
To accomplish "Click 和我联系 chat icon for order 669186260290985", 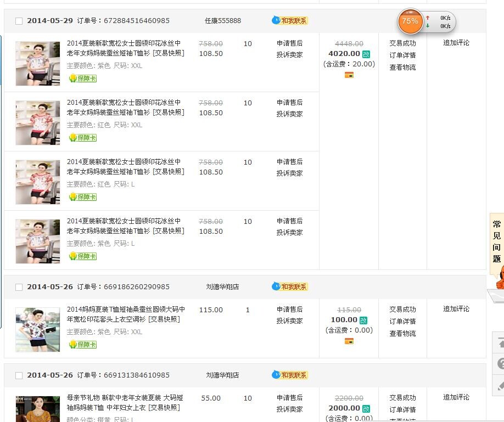I will coord(289,286).
